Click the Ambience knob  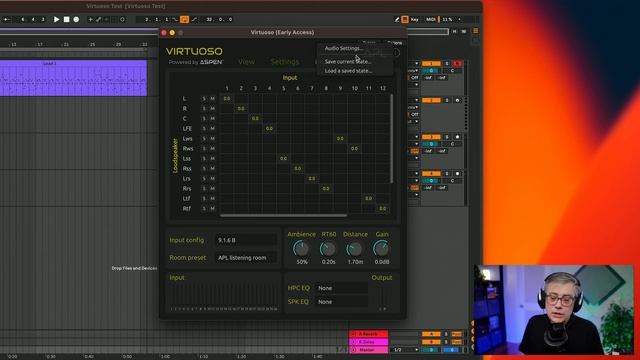coord(301,248)
